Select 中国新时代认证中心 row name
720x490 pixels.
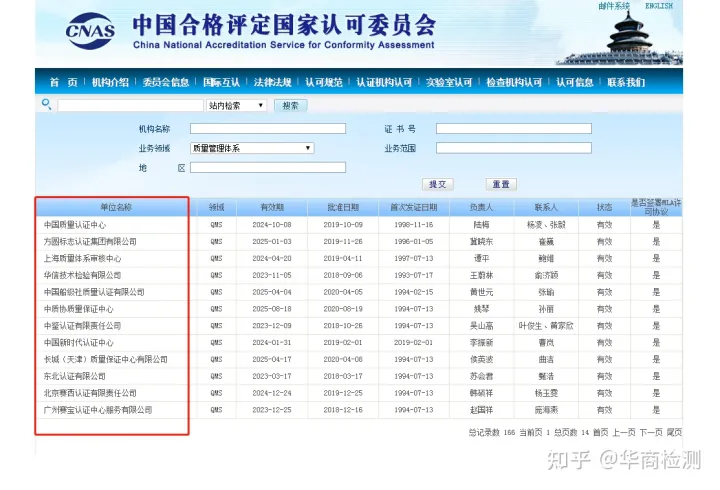click(79, 343)
